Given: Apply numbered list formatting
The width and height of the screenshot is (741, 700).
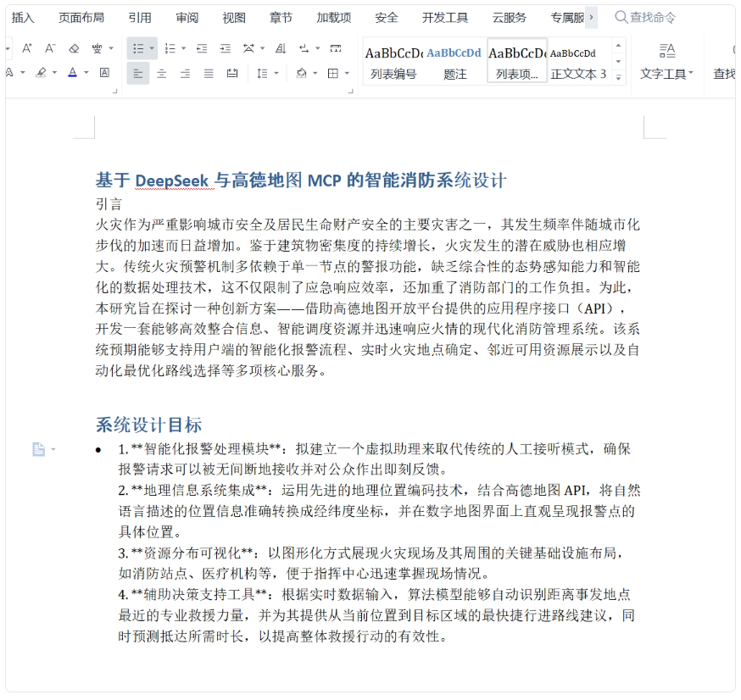Looking at the screenshot, I should click(170, 48).
